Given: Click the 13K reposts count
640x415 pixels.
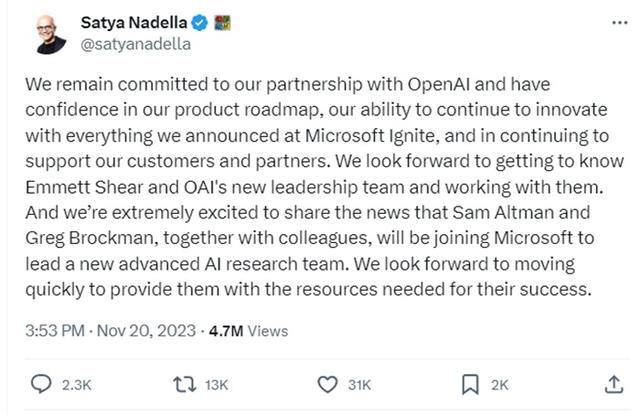Looking at the screenshot, I should [214, 385].
